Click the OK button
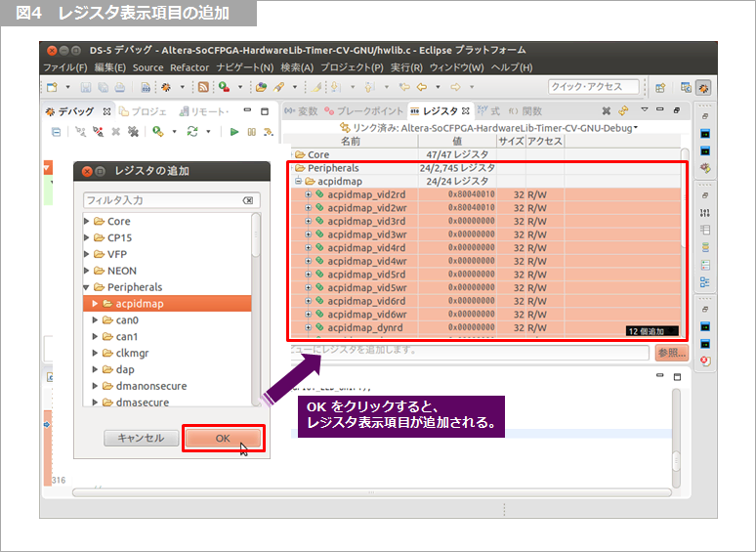Screen dimensions: 756x552 (x=223, y=438)
